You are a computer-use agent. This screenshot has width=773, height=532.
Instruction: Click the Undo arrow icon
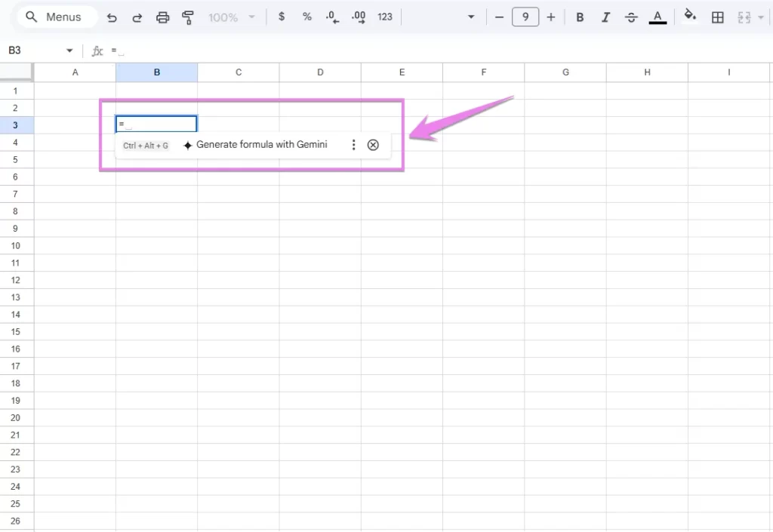[x=112, y=17]
